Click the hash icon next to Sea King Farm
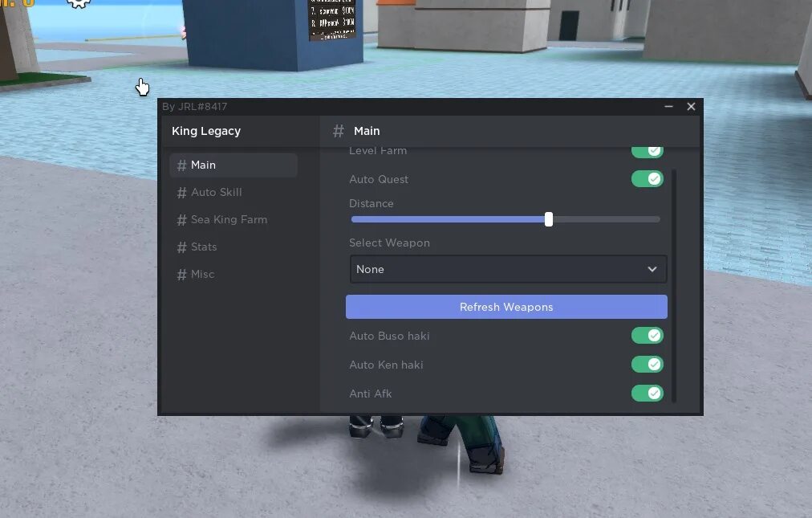812x518 pixels. point(181,220)
